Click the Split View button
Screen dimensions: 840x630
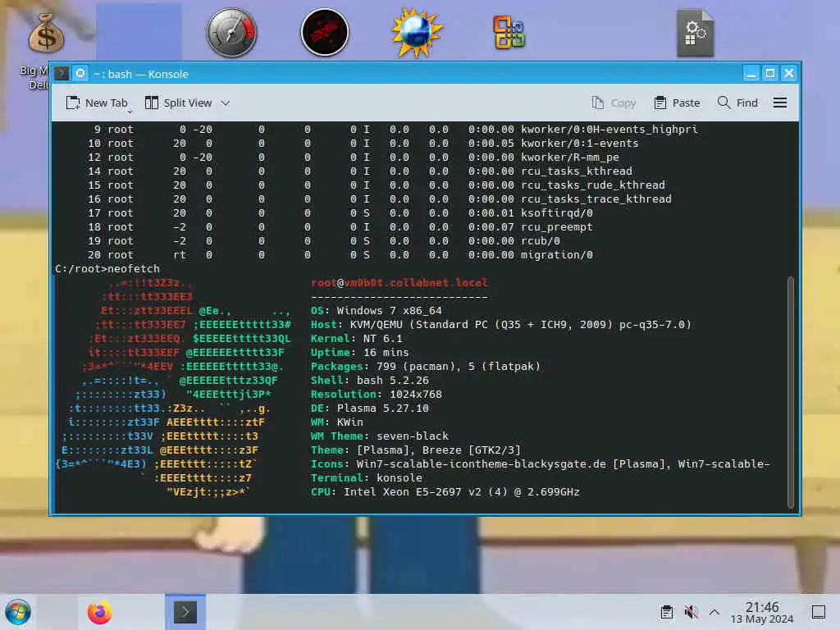pyautogui.click(x=179, y=103)
